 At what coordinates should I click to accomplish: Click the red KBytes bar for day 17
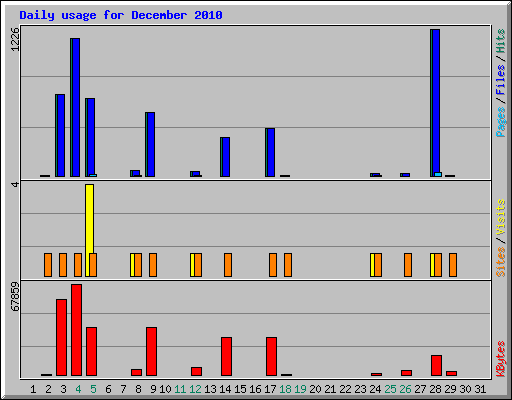coord(271,356)
